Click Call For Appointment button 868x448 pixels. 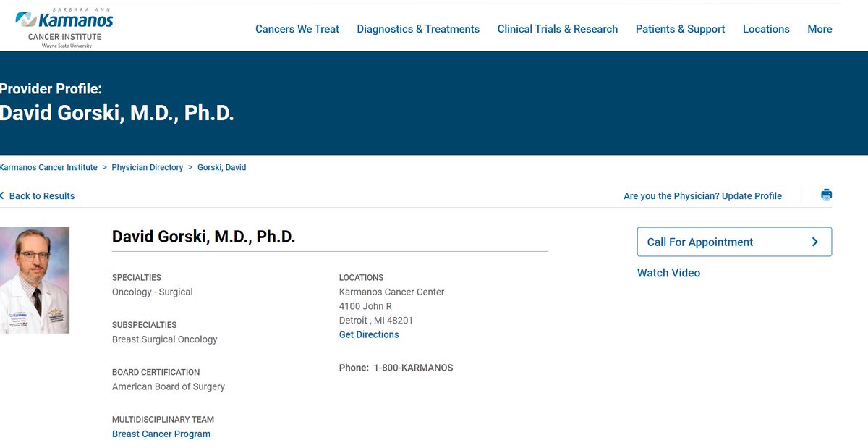click(x=734, y=242)
